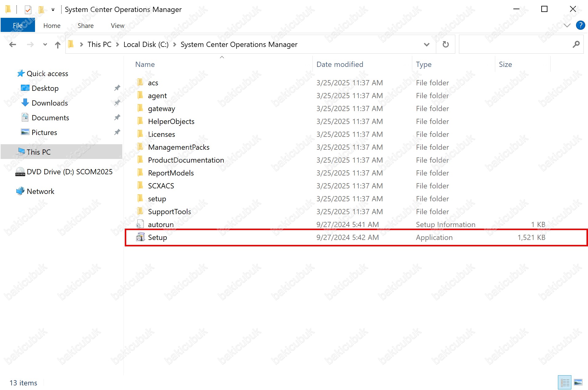Image resolution: width=588 pixels, height=390 pixels.
Task: Click System Center Operations Manager breadcrumb
Action: 239,44
